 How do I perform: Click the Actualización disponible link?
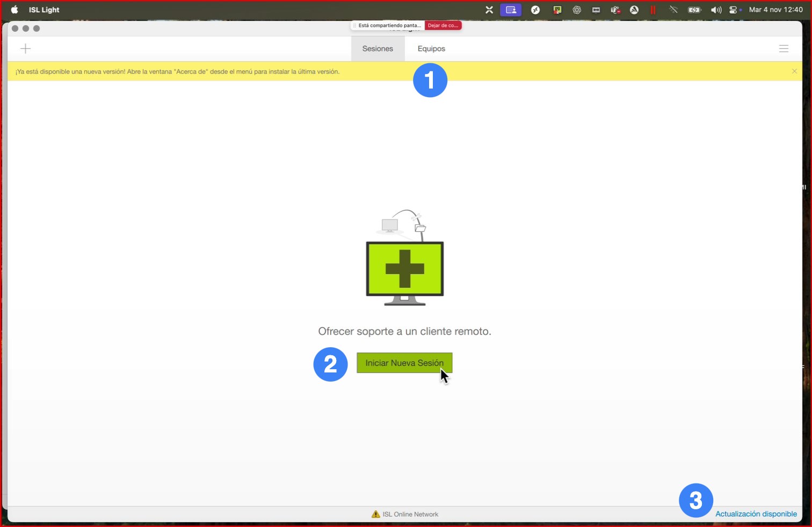point(756,514)
